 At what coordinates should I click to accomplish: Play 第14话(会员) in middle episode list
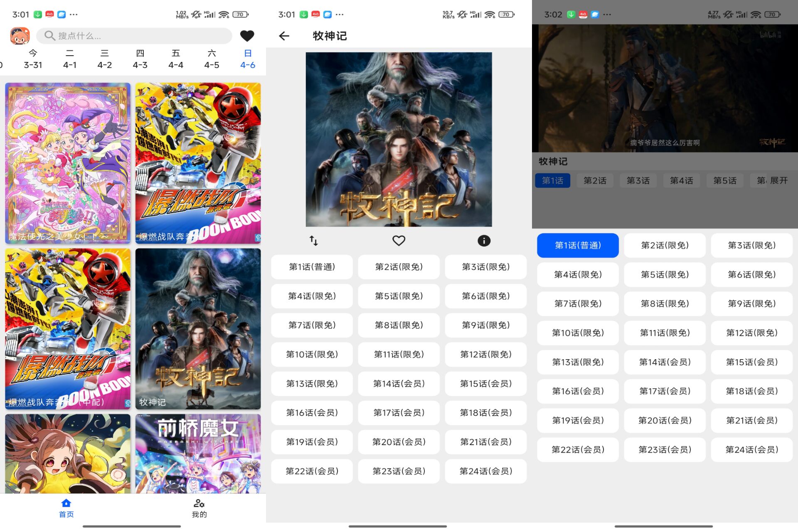point(399,384)
